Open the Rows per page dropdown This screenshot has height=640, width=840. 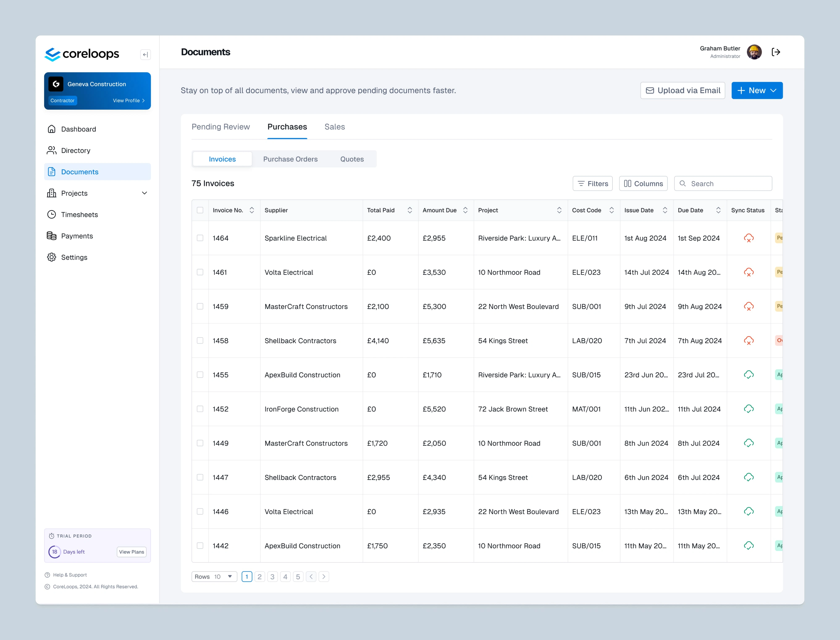click(214, 576)
